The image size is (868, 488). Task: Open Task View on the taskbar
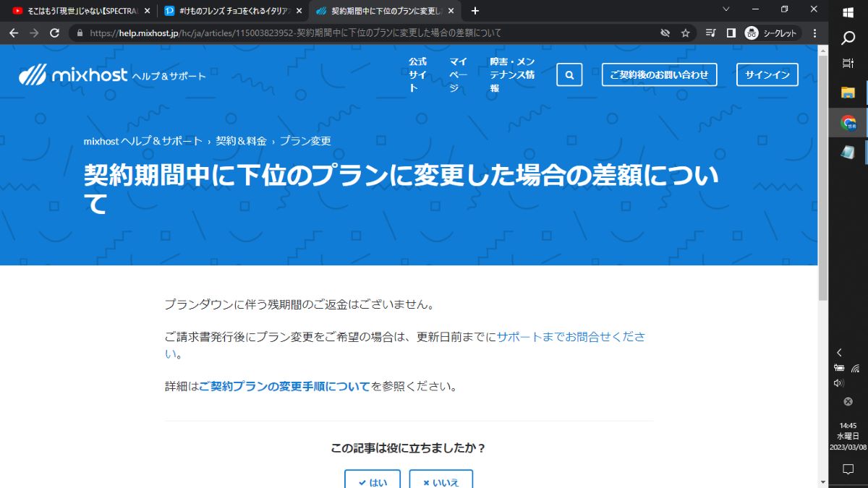[x=848, y=64]
